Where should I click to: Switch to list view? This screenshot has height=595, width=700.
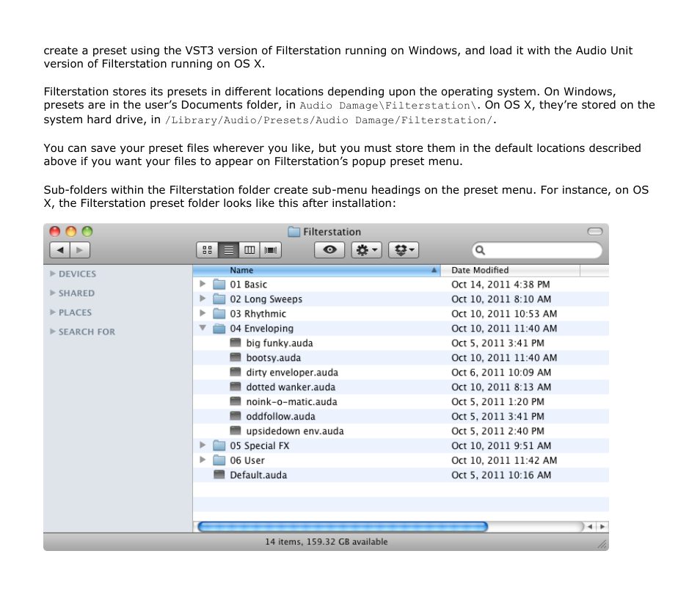[229, 250]
